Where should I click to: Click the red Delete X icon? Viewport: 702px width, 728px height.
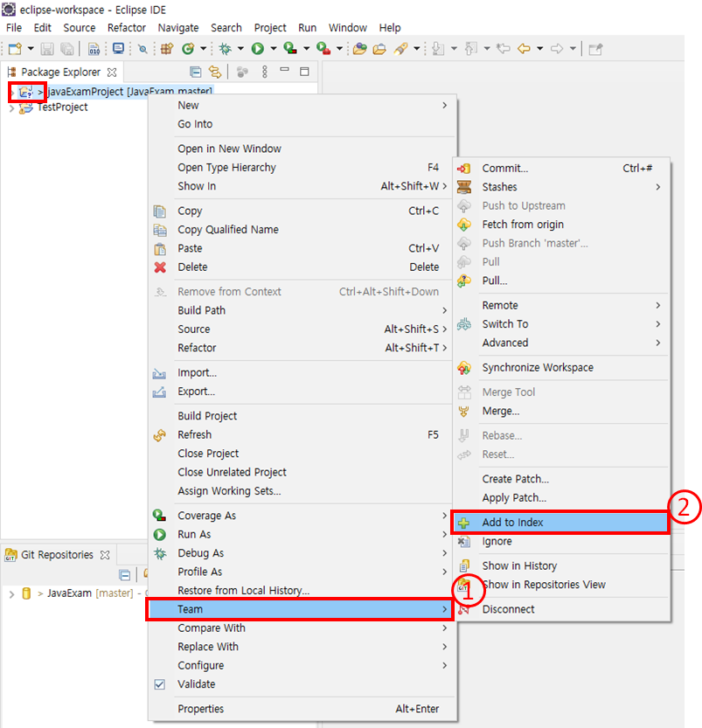tap(160, 267)
